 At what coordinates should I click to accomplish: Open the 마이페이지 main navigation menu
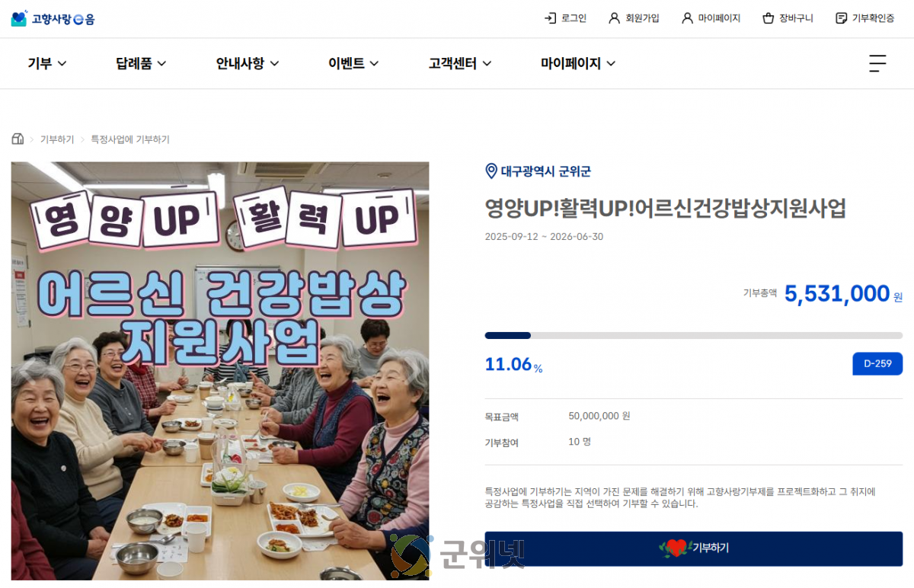click(578, 63)
